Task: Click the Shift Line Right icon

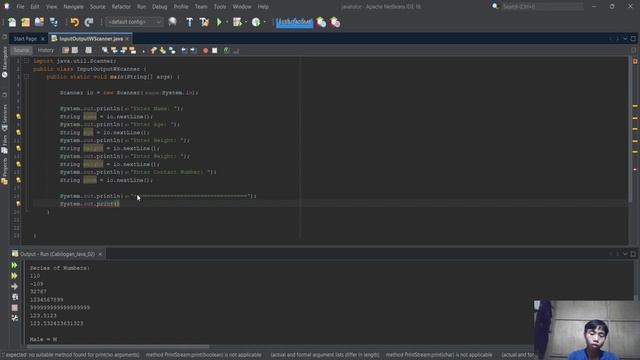Action: [193, 51]
